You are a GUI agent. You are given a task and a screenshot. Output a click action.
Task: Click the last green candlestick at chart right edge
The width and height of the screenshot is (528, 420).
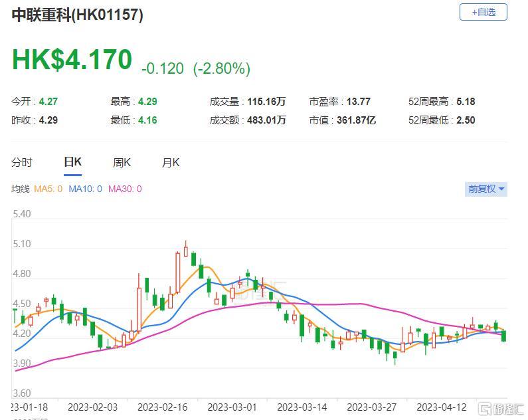(503, 336)
